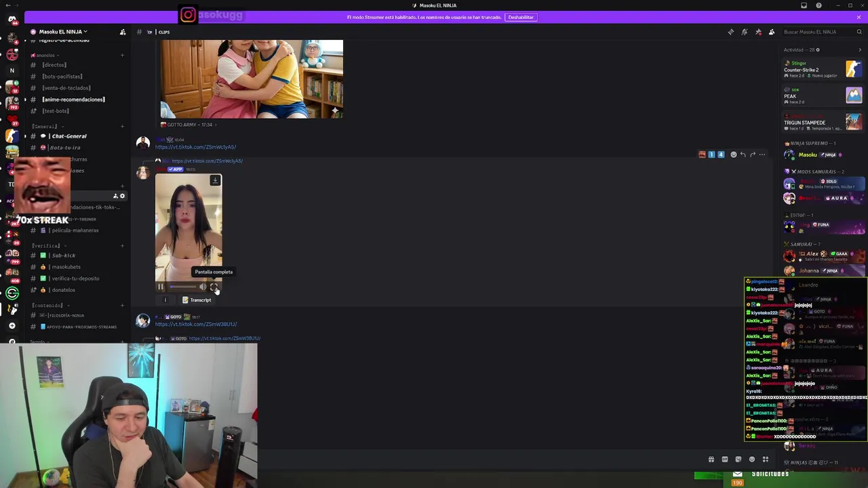Open the inbox icon in title bar
This screenshot has width=868, height=488.
(x=804, y=5)
